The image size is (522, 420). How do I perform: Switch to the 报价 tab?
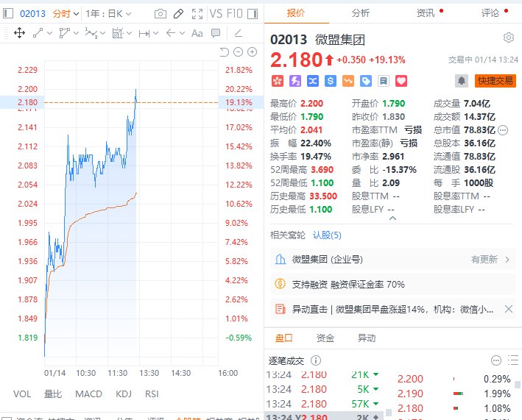(296, 13)
